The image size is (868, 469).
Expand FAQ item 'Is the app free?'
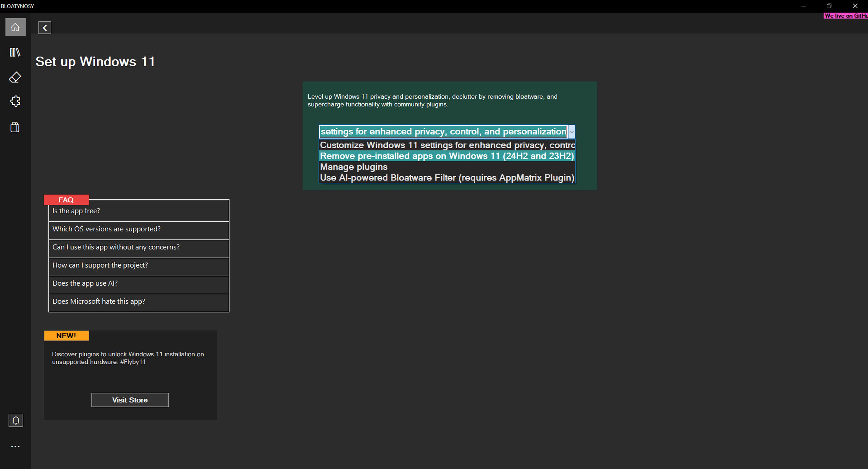[x=139, y=211]
